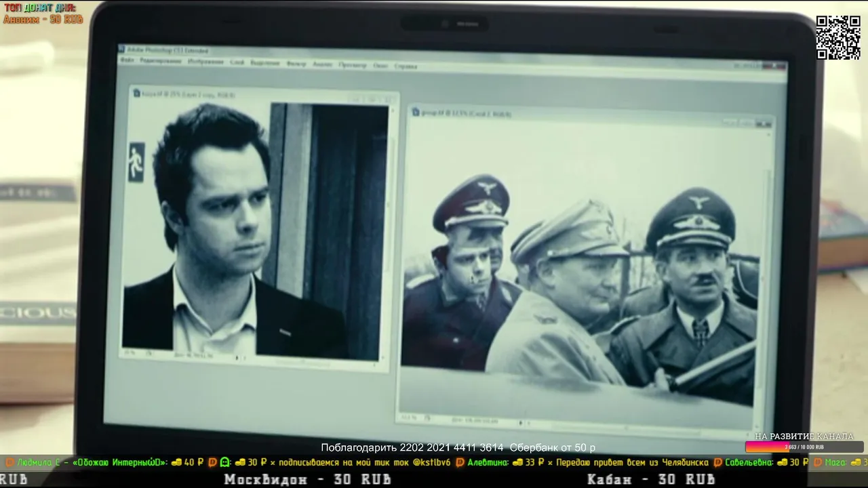Close the main Photoshop application window
Viewport: 868px width, 488px height.
(x=774, y=66)
